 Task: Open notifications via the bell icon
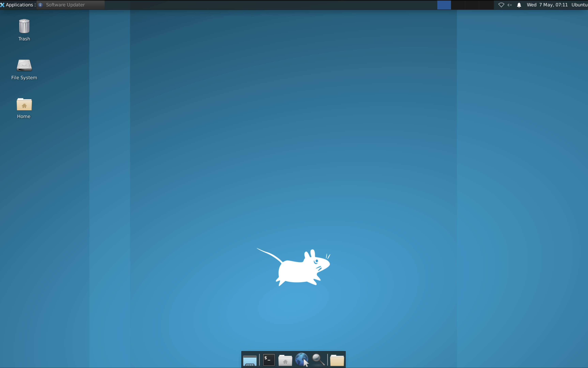(519, 5)
